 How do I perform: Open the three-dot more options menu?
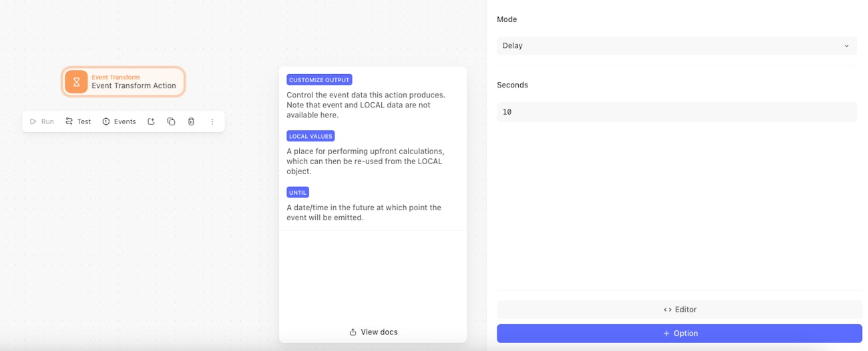coord(212,121)
